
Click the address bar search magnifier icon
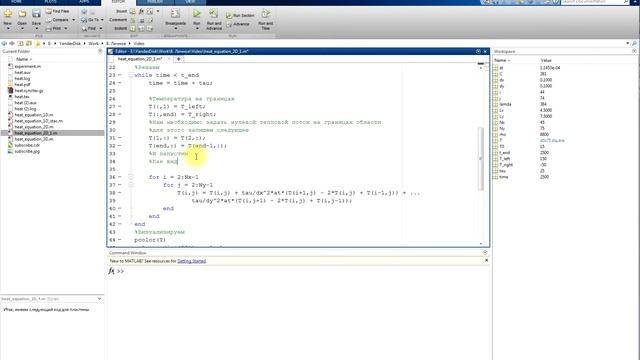[635, 43]
